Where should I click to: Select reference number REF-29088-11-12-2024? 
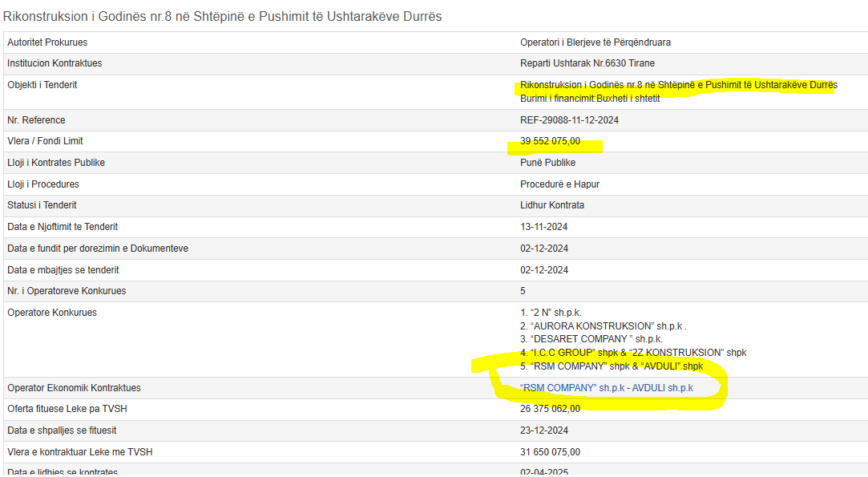[569, 120]
